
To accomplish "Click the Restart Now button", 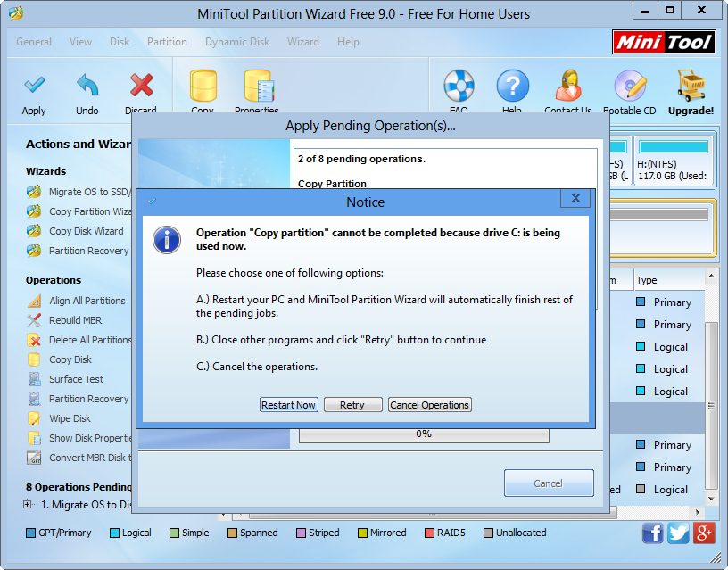I will pyautogui.click(x=288, y=405).
